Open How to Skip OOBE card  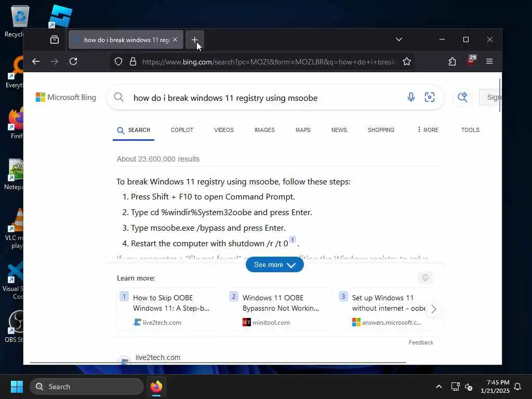(x=166, y=310)
